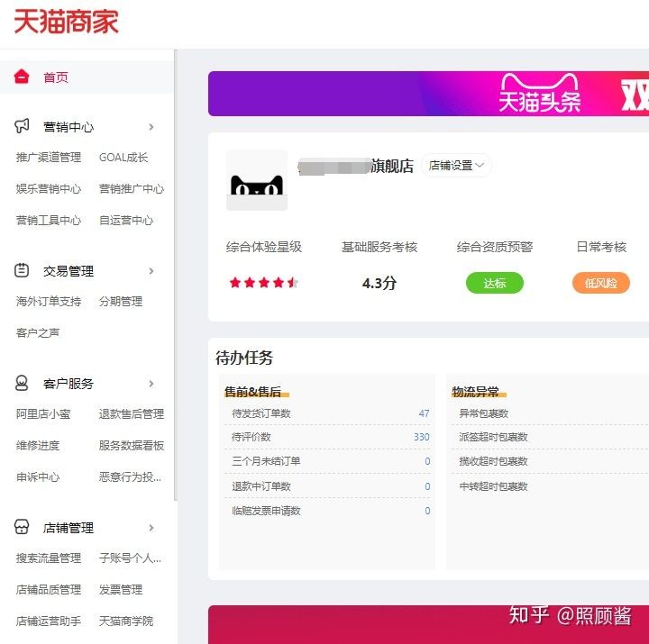Click the orange 低风险 badge

coord(601,283)
